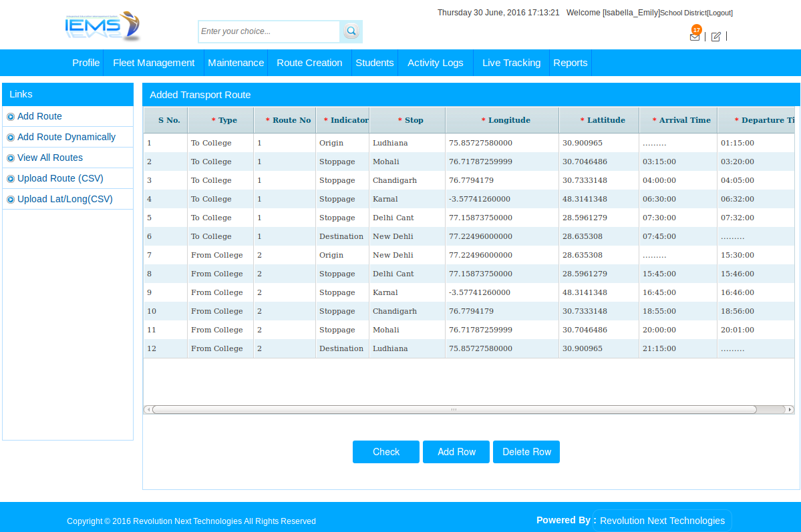Click the Delete Row button
Screen dimensions: 801x532
pos(526,452)
